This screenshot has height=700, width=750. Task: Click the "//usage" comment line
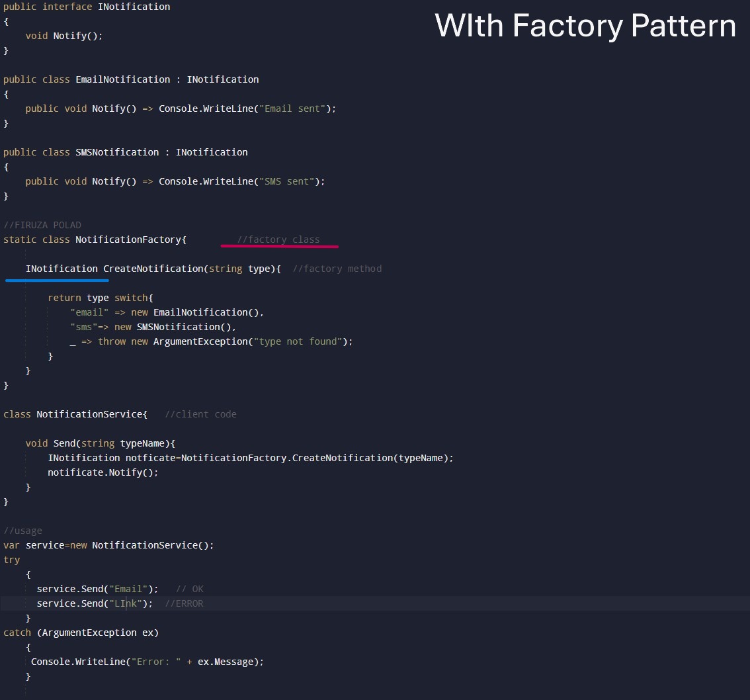(22, 531)
